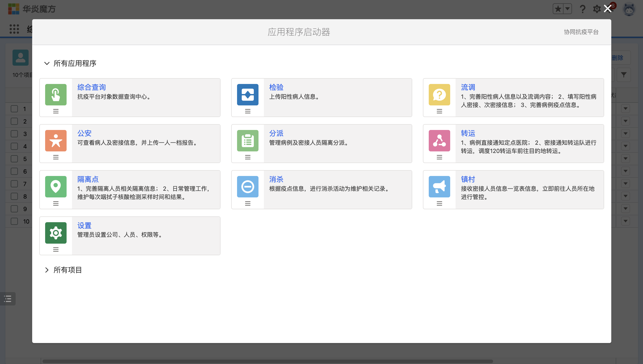Open the 隔离点 location pin icon
The image size is (643, 364).
(x=56, y=186)
